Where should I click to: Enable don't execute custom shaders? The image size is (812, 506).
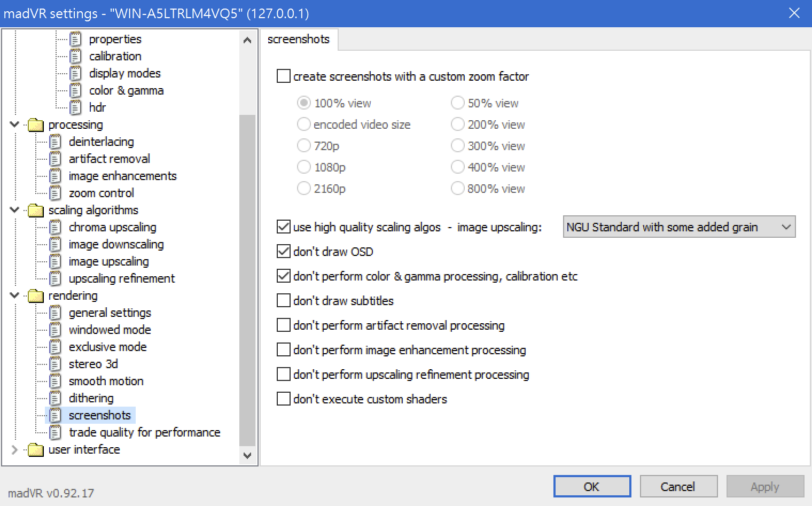[284, 399]
